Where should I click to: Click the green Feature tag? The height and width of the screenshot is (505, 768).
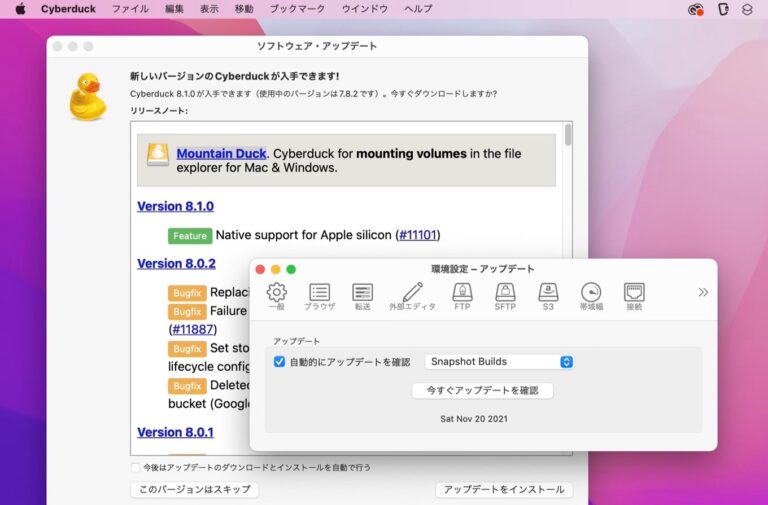click(x=190, y=236)
